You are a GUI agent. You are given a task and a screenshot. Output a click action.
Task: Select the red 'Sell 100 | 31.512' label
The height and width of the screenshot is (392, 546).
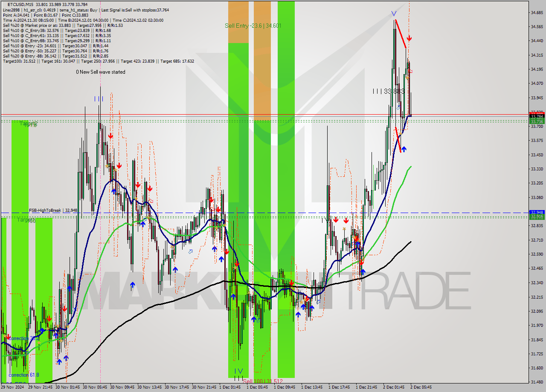pos(263,381)
